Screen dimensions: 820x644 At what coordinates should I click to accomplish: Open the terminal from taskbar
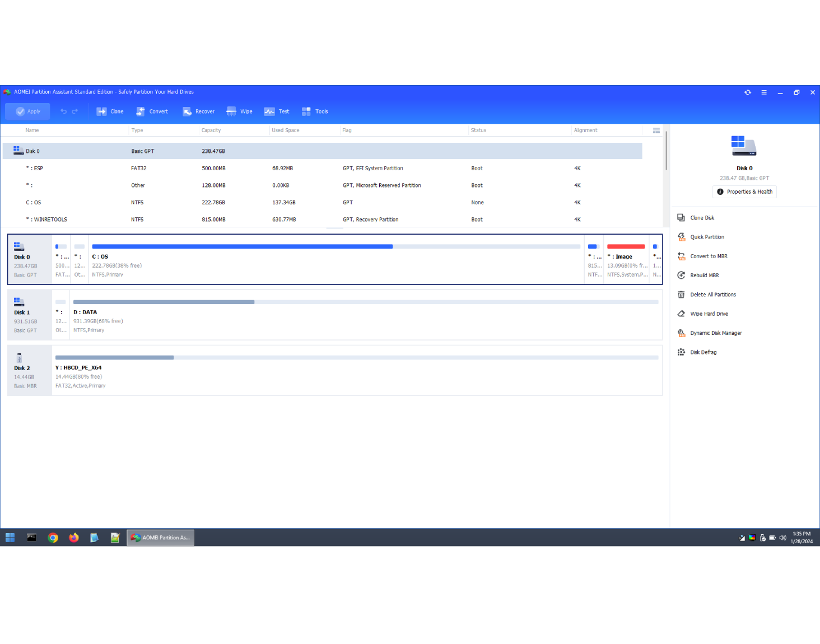click(x=31, y=538)
